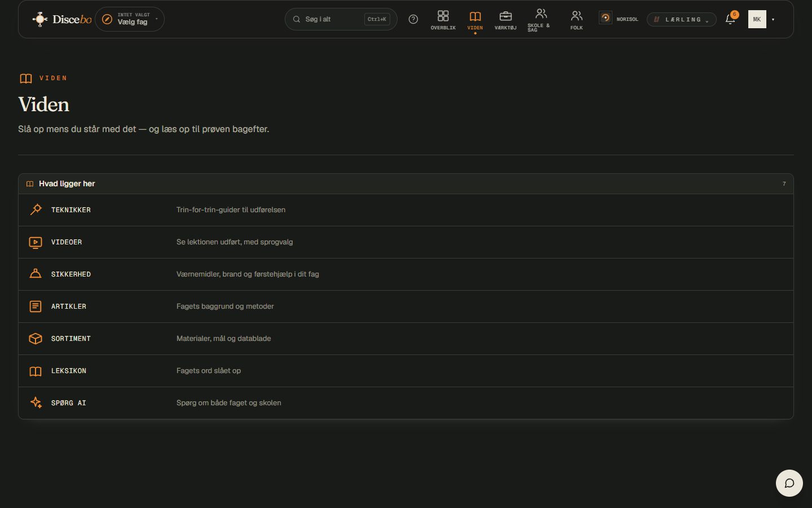Click the Viden book icon in heading

(x=26, y=78)
